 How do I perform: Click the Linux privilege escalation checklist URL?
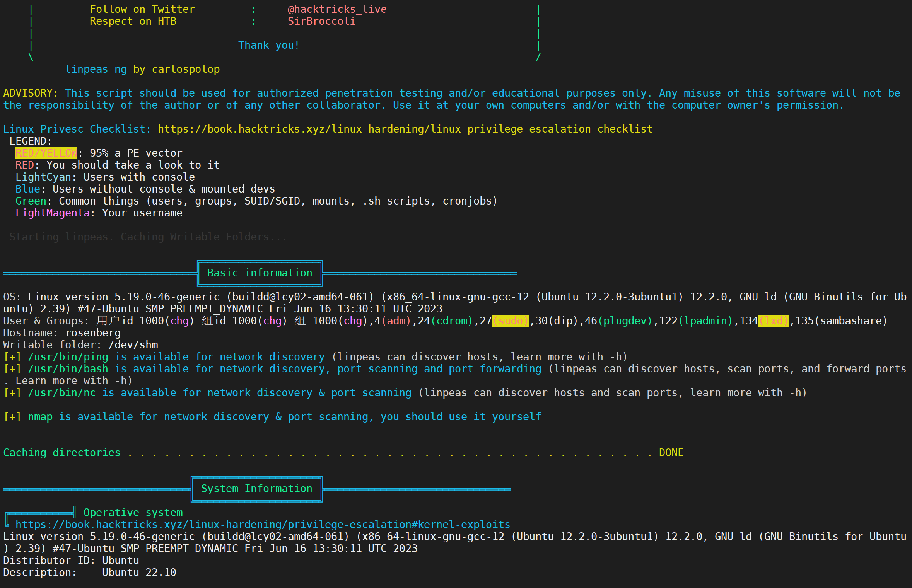tap(405, 129)
